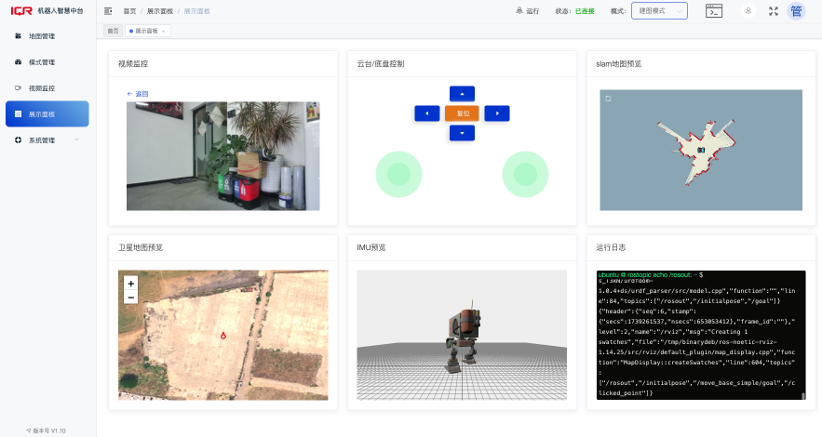Click the 返回 back link
The width and height of the screenshot is (822, 437).
[x=138, y=94]
